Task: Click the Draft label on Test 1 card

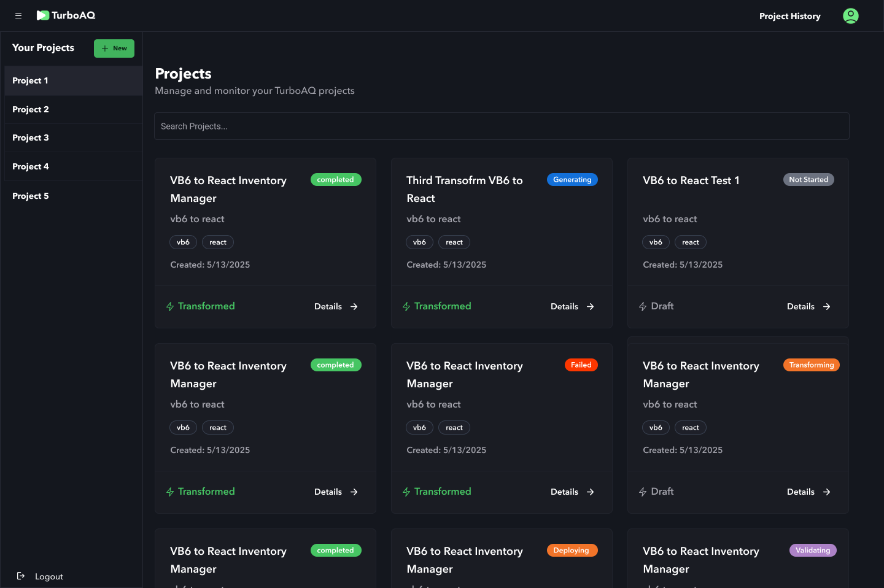Action: (662, 306)
